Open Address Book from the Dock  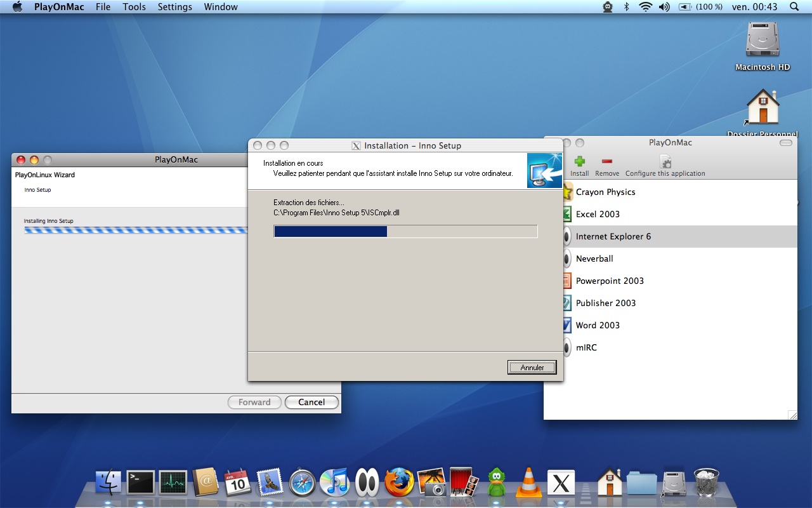click(x=206, y=483)
